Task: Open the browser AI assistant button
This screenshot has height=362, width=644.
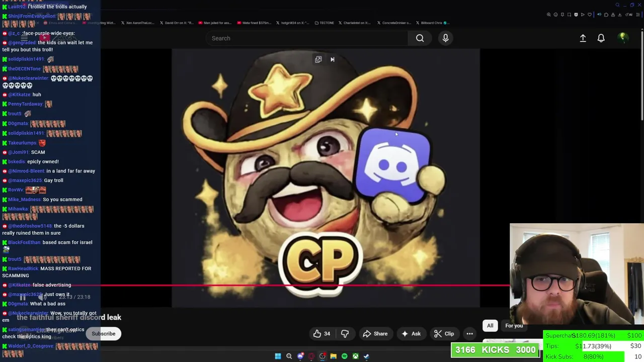Action: click(x=628, y=15)
